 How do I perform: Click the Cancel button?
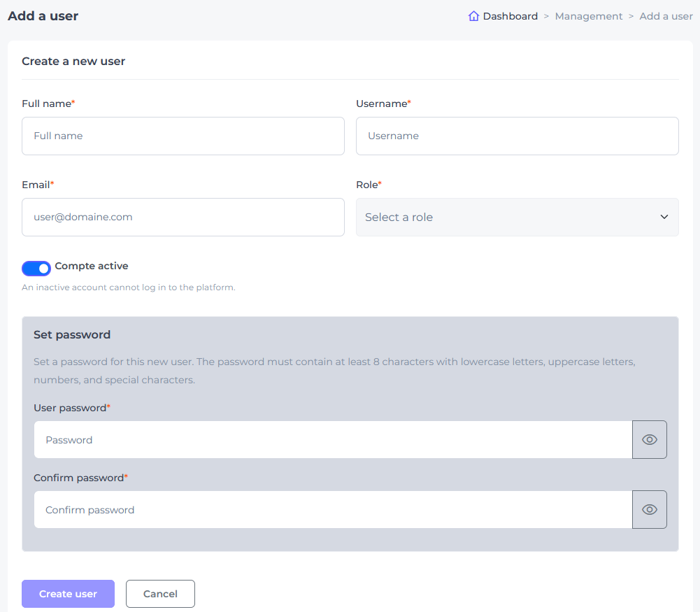(x=160, y=594)
